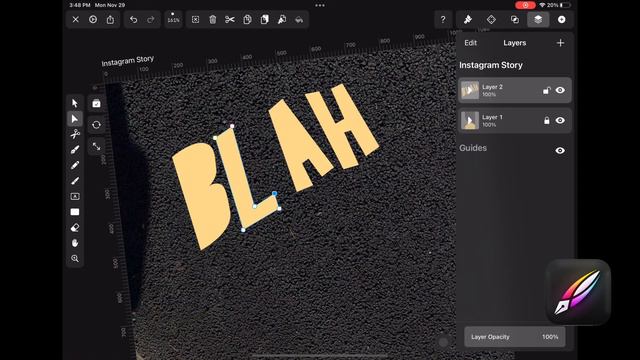Select the Rectangle shape tool

tap(75, 212)
